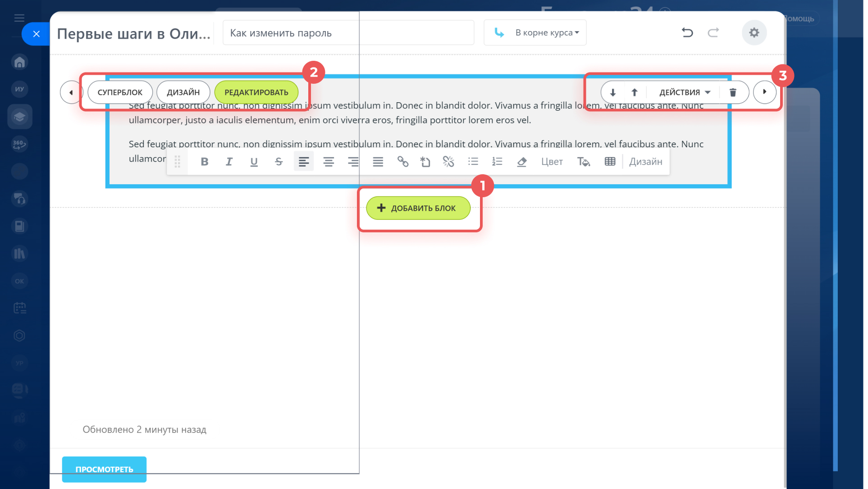868x489 pixels.
Task: Open the ДЕЙСТВИЯ dropdown menu
Action: point(684,92)
